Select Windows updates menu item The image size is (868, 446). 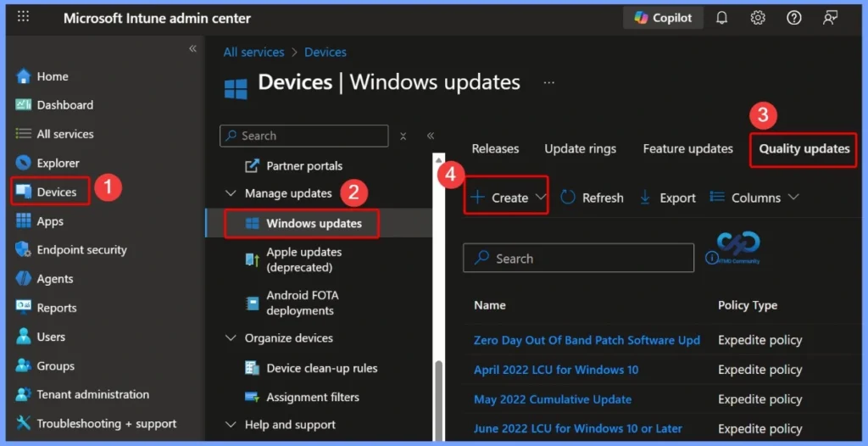point(302,223)
